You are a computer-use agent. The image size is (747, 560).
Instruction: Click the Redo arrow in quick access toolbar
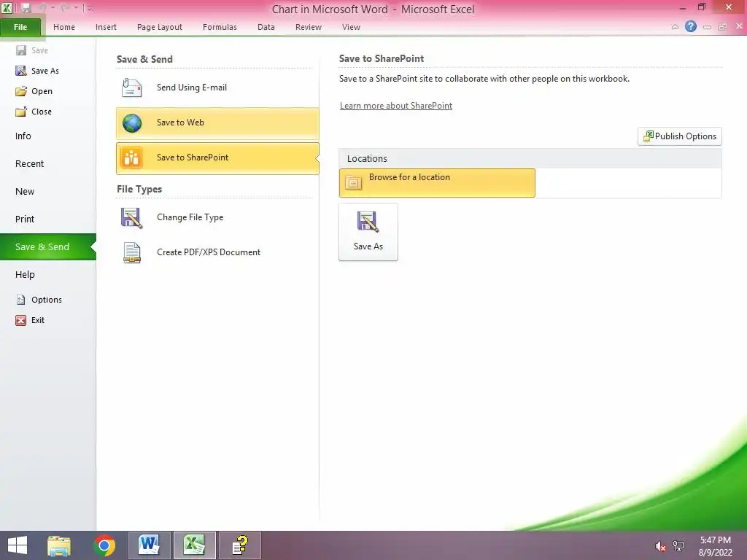[65, 8]
